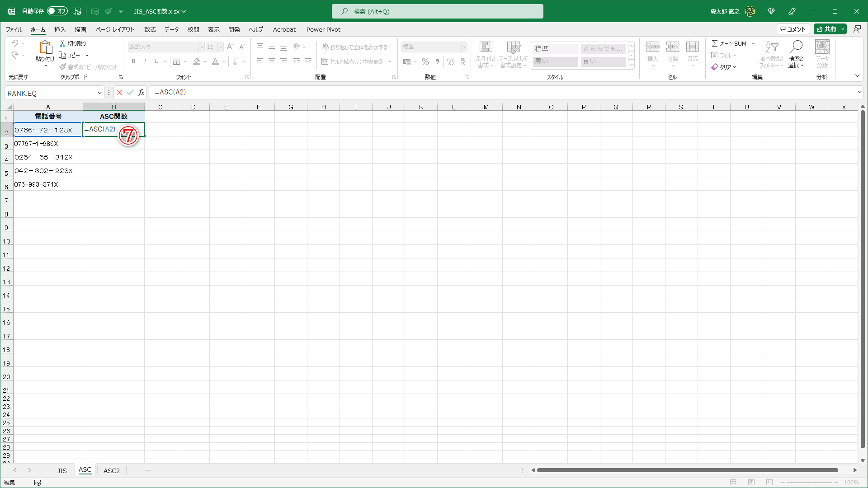Image resolution: width=868 pixels, height=488 pixels.
Task: Switch to Page Break Preview view
Action: (769, 483)
